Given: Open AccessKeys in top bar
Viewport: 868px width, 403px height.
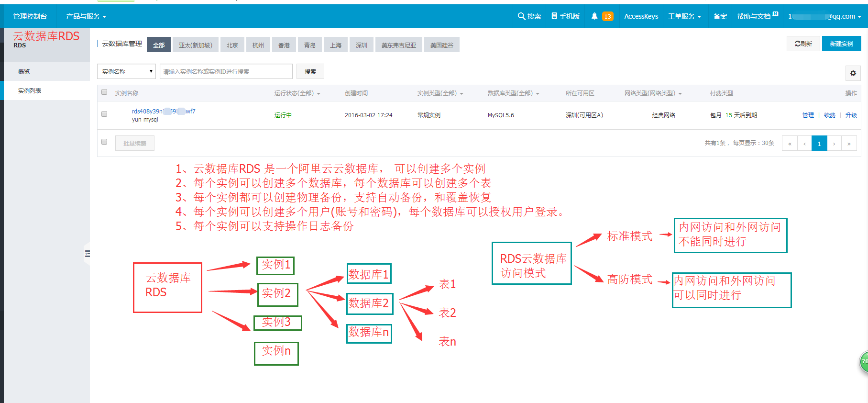Looking at the screenshot, I should tap(641, 16).
